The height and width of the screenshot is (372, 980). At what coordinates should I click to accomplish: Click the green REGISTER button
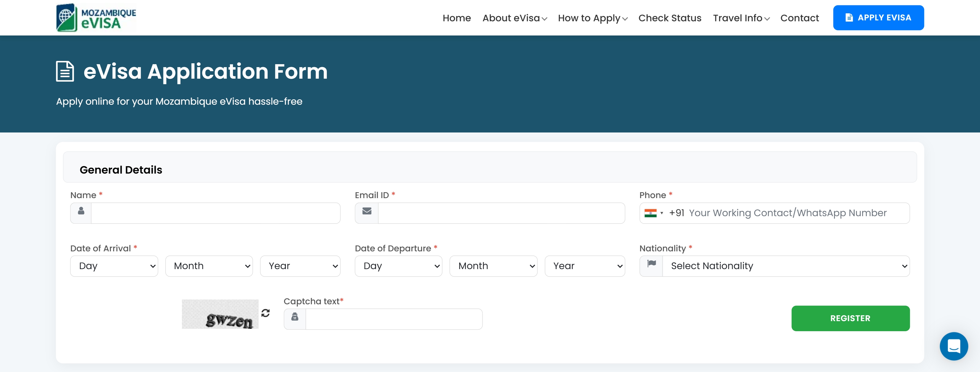pyautogui.click(x=850, y=318)
